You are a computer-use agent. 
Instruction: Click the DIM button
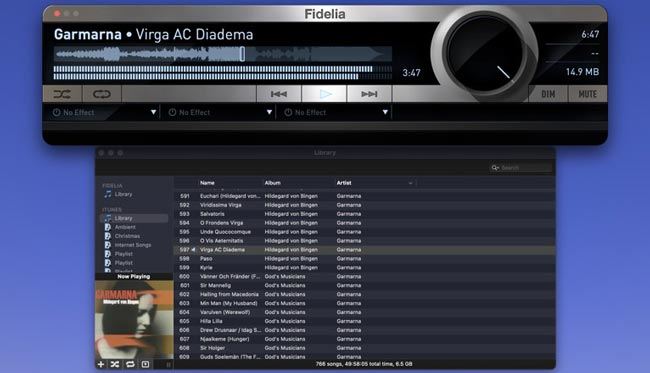coord(548,94)
